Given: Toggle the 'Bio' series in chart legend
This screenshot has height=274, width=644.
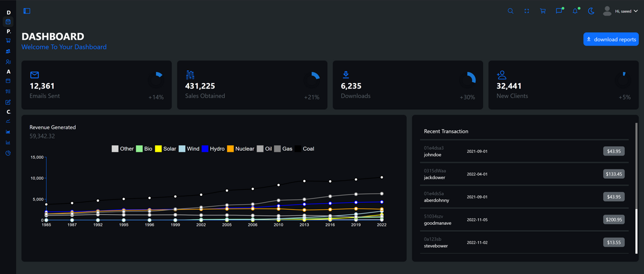Looking at the screenshot, I should (144, 149).
